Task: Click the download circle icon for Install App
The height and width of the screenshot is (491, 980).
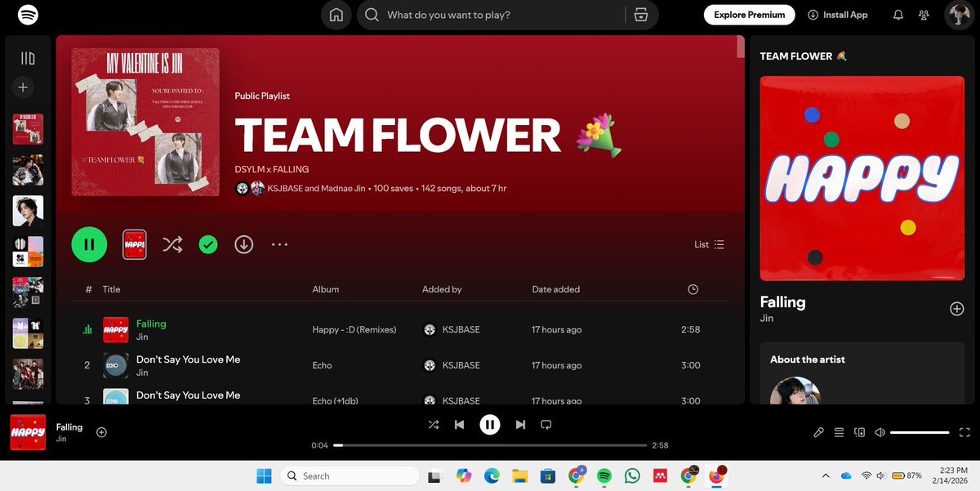Action: (813, 15)
